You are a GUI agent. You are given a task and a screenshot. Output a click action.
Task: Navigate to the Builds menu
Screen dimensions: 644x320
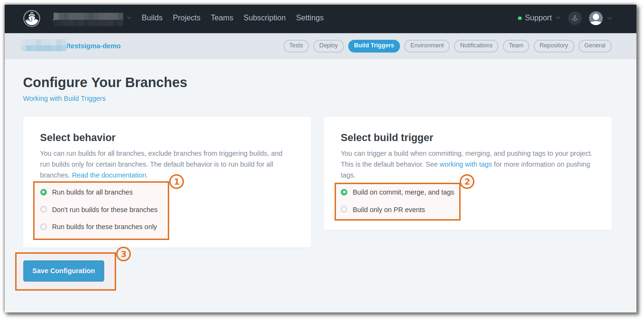point(152,18)
